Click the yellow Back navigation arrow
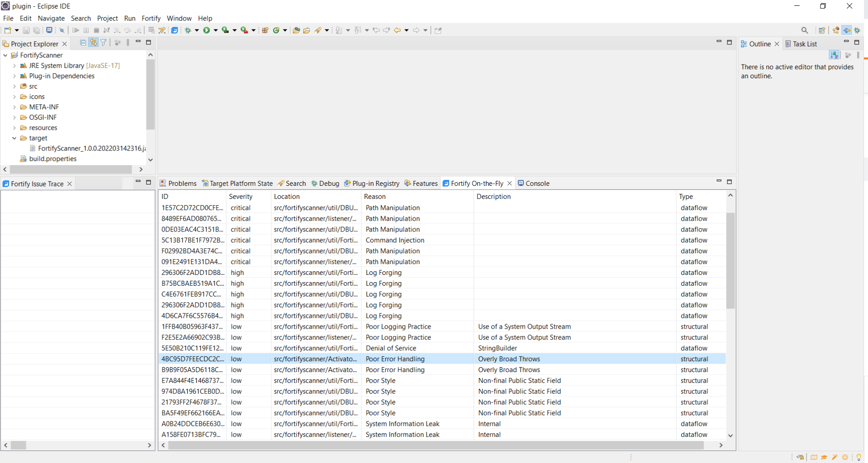The image size is (868, 463). 397,30
